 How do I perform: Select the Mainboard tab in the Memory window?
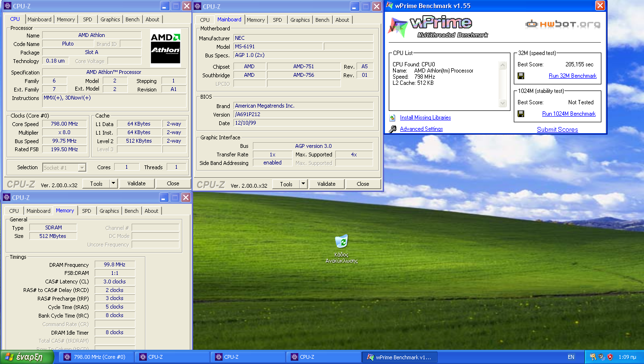pyautogui.click(x=38, y=211)
